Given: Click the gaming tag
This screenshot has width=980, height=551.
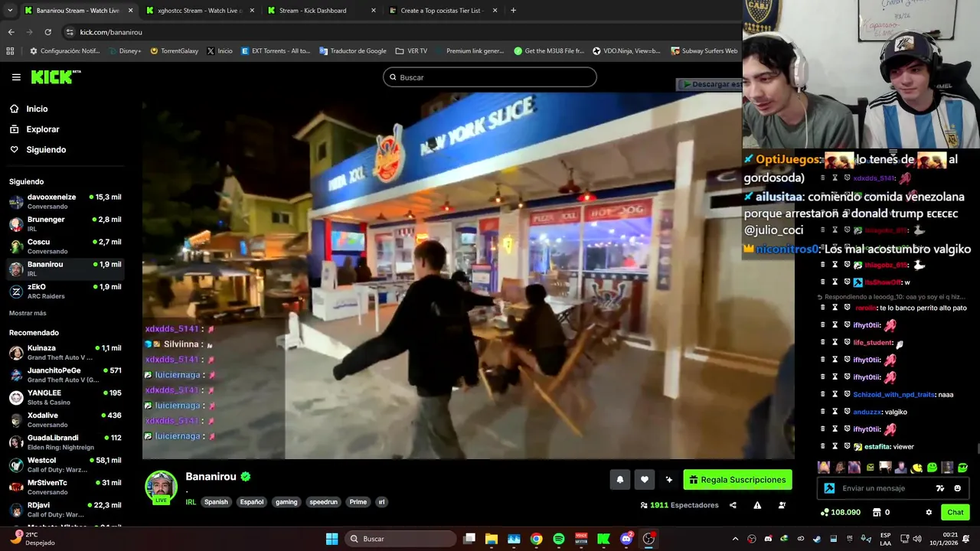Looking at the screenshot, I should click(286, 502).
